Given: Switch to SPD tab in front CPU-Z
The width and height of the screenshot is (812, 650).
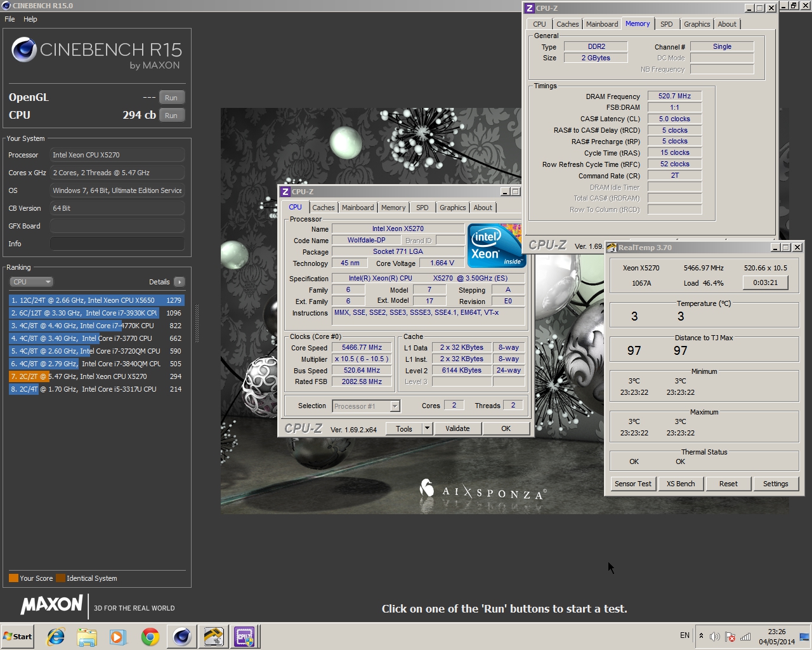Looking at the screenshot, I should click(422, 208).
